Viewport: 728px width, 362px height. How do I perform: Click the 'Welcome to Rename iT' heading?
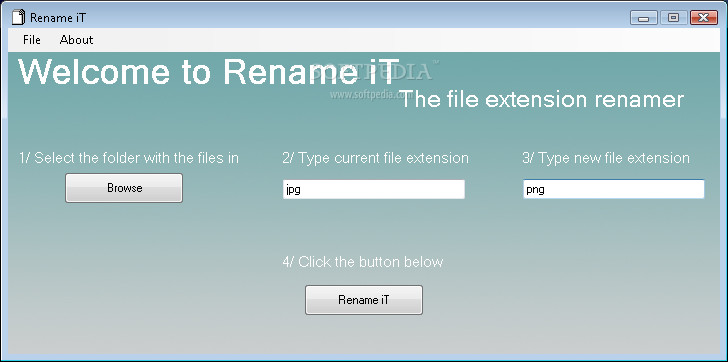pyautogui.click(x=208, y=72)
